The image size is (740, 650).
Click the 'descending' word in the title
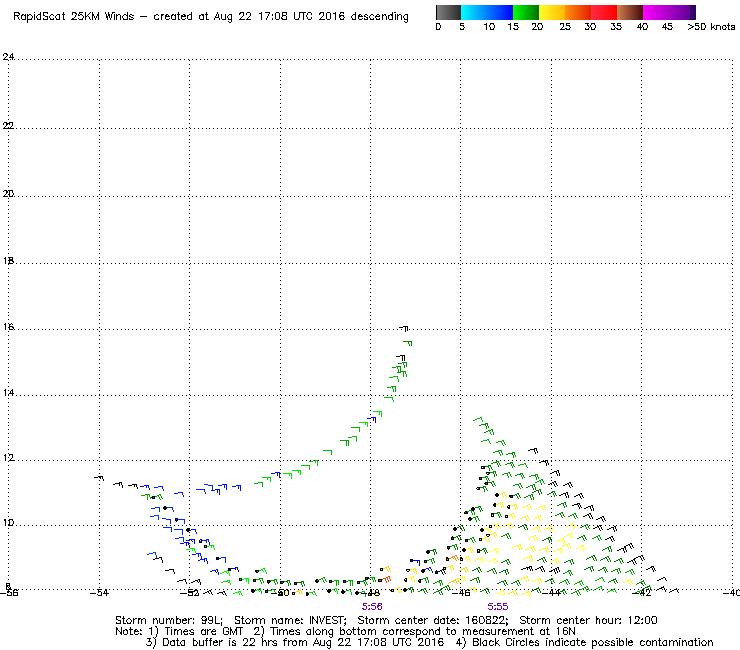pyautogui.click(x=379, y=17)
